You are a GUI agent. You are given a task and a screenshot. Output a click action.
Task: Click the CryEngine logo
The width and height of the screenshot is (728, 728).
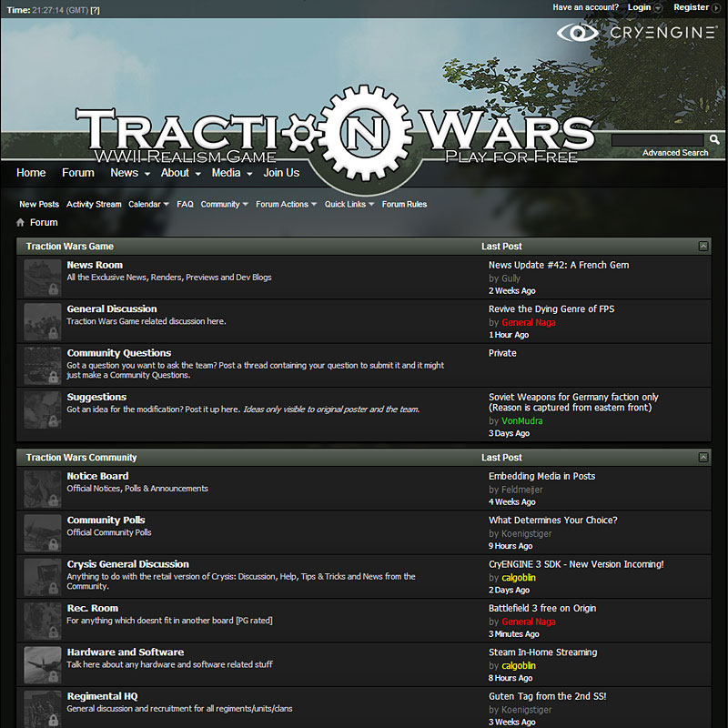[636, 33]
